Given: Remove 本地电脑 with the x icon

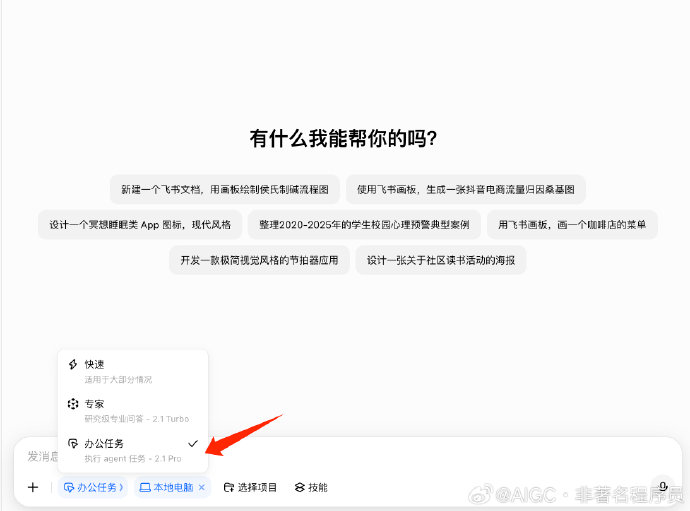Looking at the screenshot, I should click(x=202, y=487).
